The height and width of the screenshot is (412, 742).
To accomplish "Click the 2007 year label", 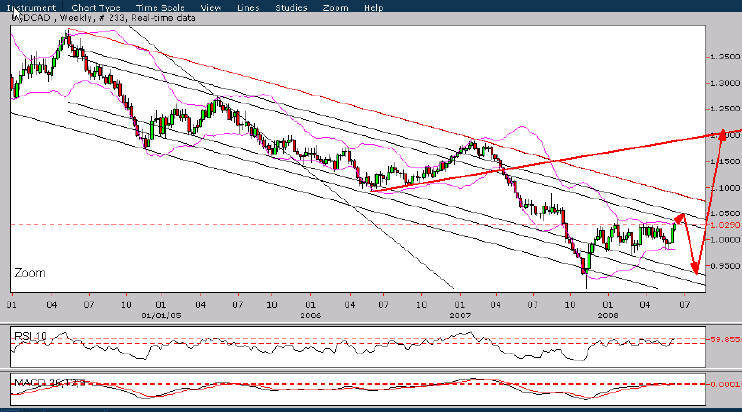I will pos(460,315).
